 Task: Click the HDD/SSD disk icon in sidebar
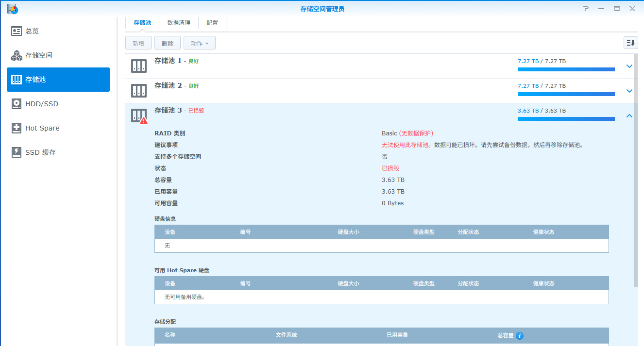(x=17, y=104)
